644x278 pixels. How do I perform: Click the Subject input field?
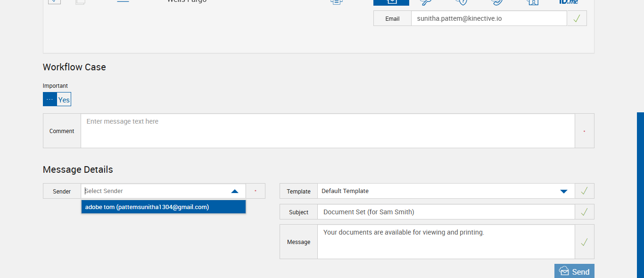(446, 212)
